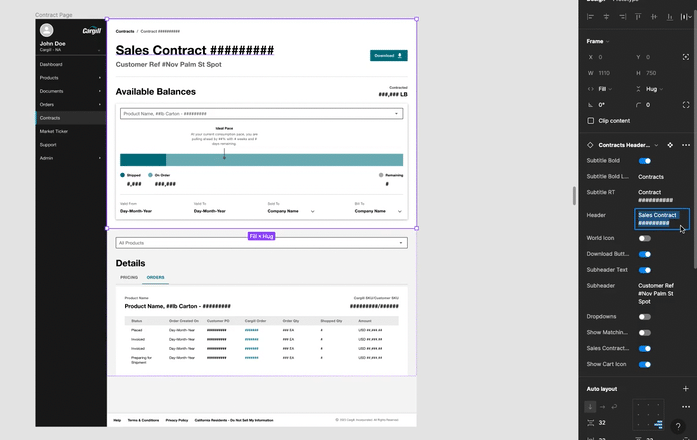
Task: Open Product Name carton dropdown on canvas
Action: pos(261,114)
